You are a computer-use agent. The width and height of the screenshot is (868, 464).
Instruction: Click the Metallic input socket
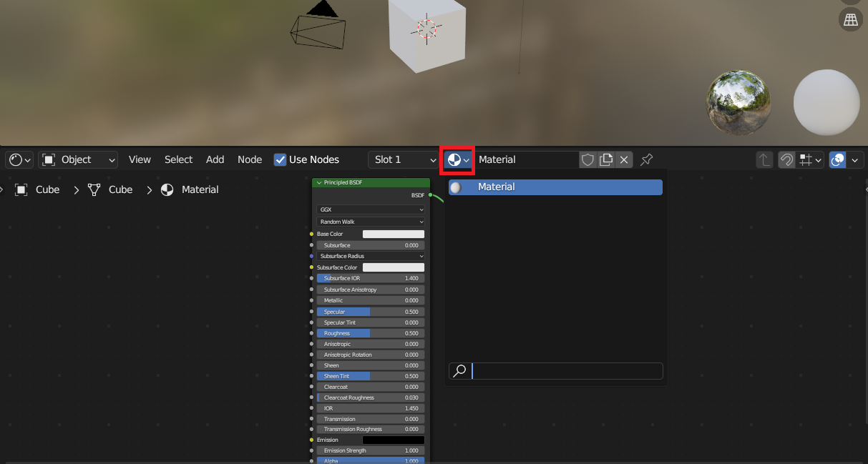[x=311, y=300]
